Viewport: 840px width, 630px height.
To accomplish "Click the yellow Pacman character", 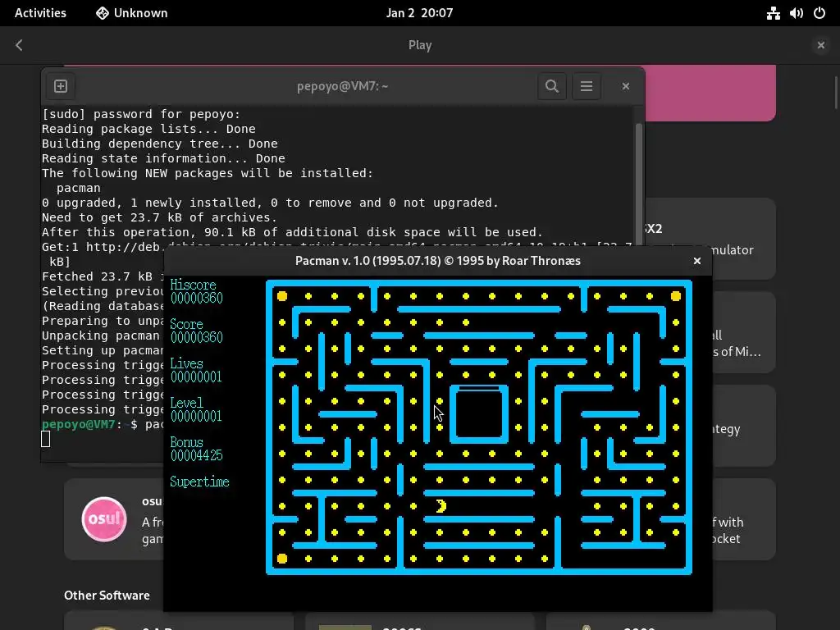I will 441,506.
